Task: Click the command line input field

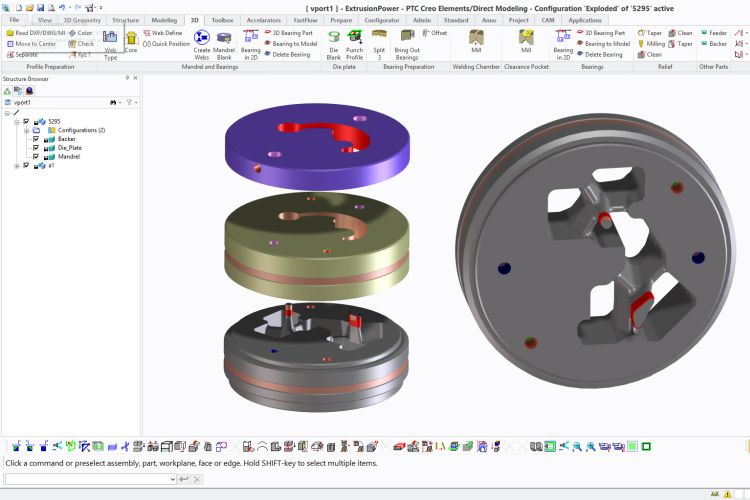Action: tap(88, 479)
